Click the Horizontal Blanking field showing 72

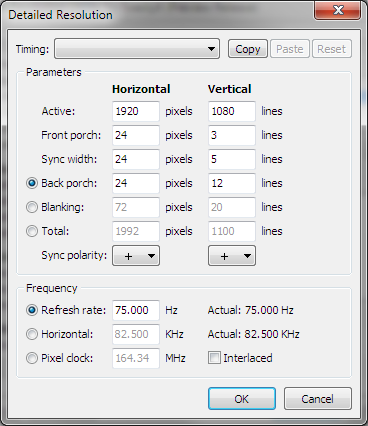click(x=136, y=207)
